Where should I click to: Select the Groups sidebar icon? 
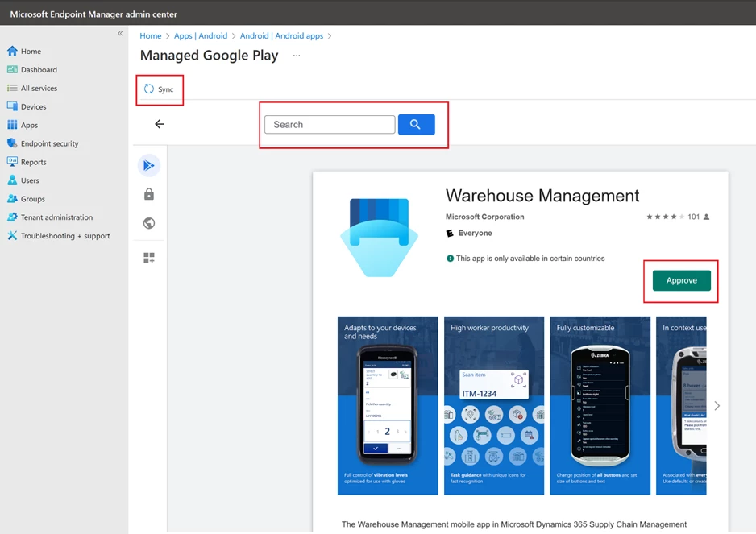pyautogui.click(x=12, y=199)
